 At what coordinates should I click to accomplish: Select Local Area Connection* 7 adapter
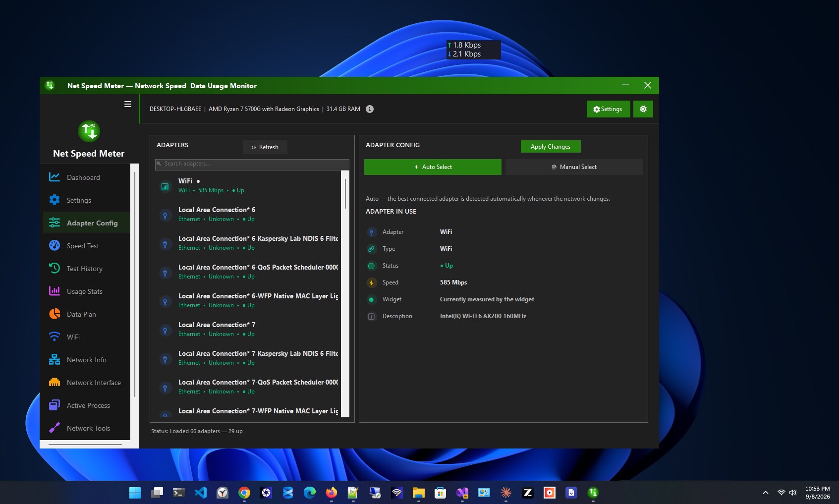[248, 329]
